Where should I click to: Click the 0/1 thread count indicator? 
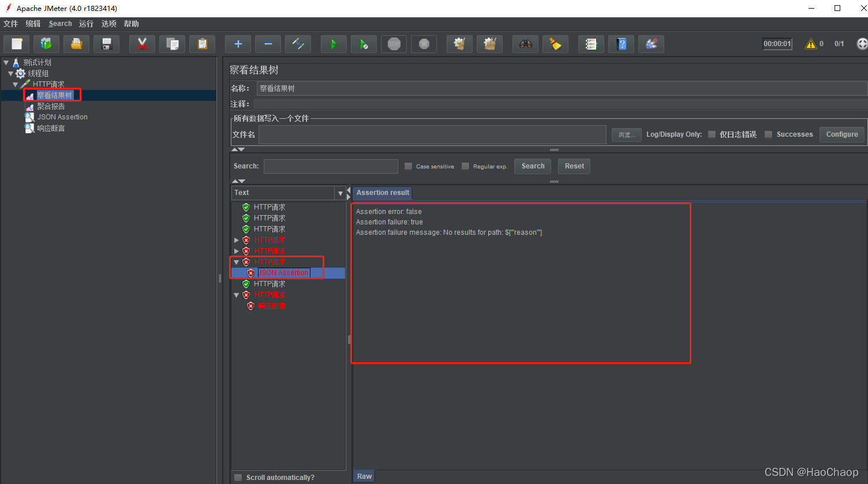(839, 44)
